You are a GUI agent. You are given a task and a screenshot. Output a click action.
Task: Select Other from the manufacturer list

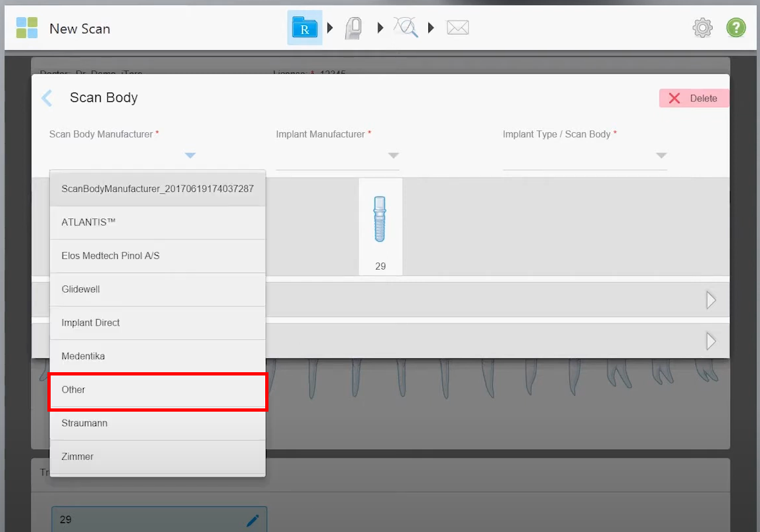click(x=158, y=389)
